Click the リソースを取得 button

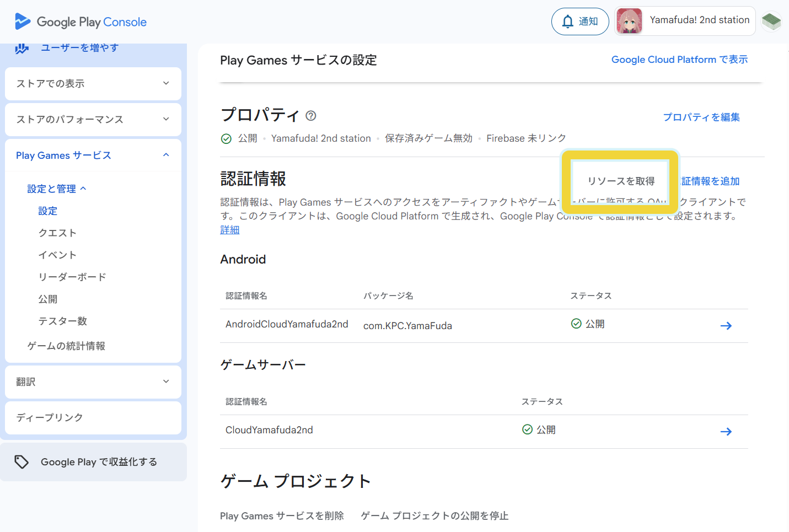point(621,181)
